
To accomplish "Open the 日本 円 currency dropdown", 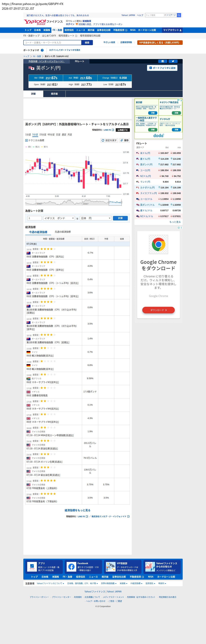I will point(96,218).
